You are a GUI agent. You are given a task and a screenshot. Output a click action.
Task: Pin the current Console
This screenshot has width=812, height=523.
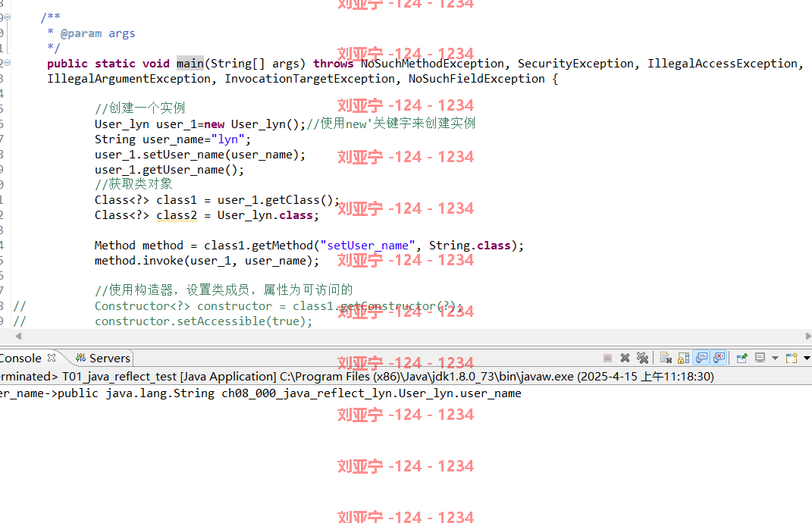[x=742, y=358]
